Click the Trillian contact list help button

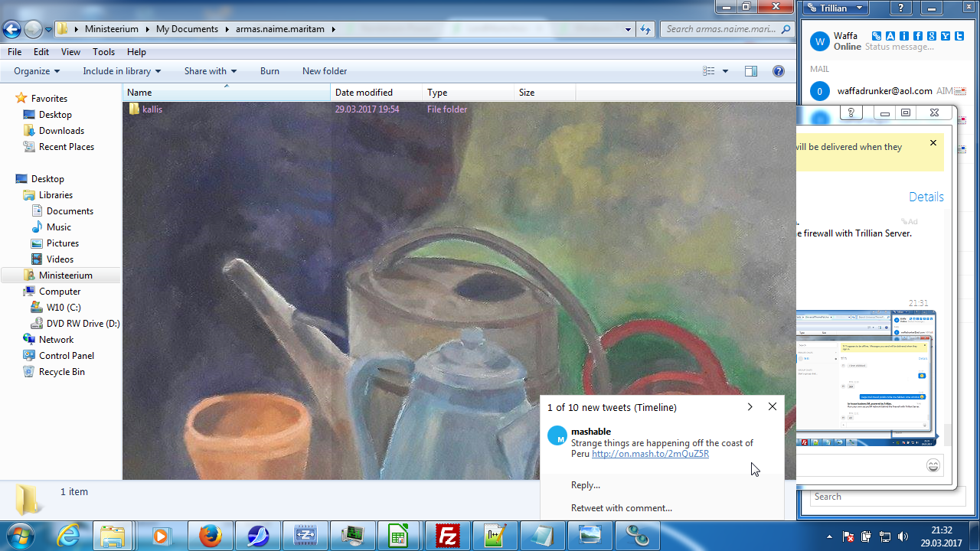(903, 8)
